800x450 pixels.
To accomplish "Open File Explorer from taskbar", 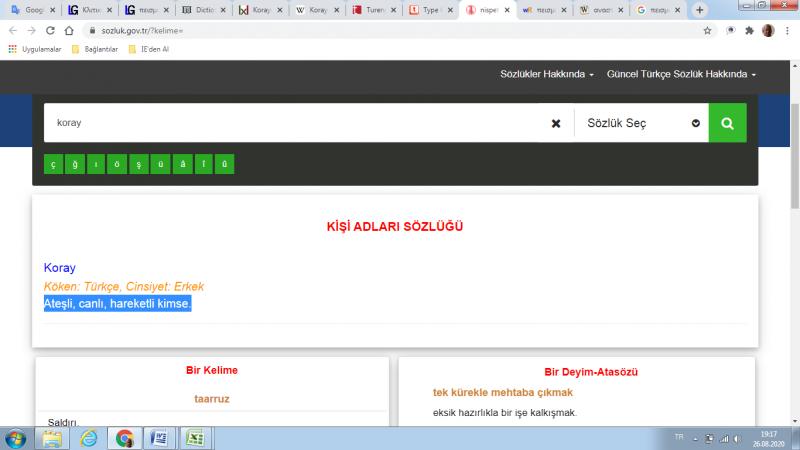I will click(52, 439).
